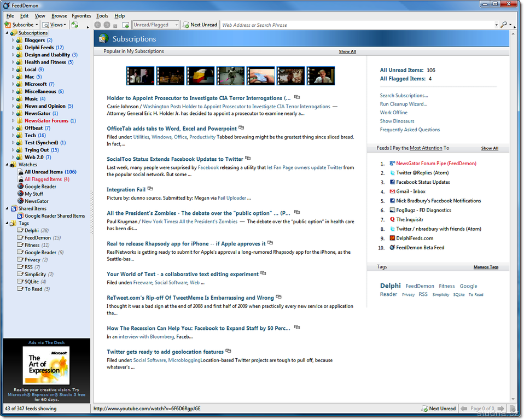This screenshot has width=524, height=420.
Task: Open the Holder to Appoint Prosecutor article
Action: tap(199, 98)
